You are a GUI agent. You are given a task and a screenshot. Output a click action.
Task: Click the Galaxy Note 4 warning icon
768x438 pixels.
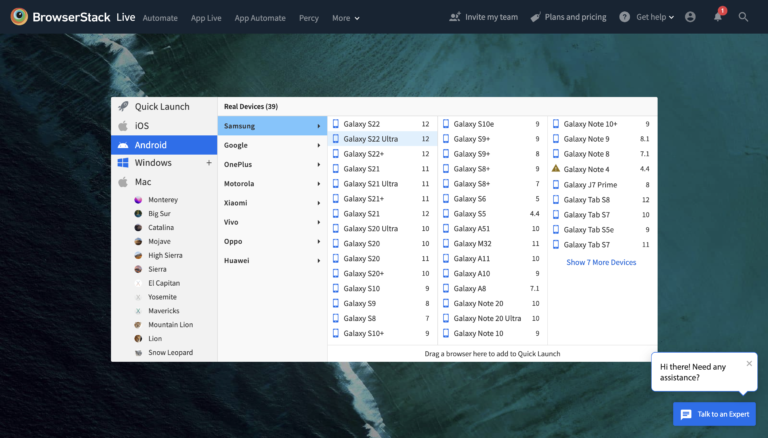555,169
